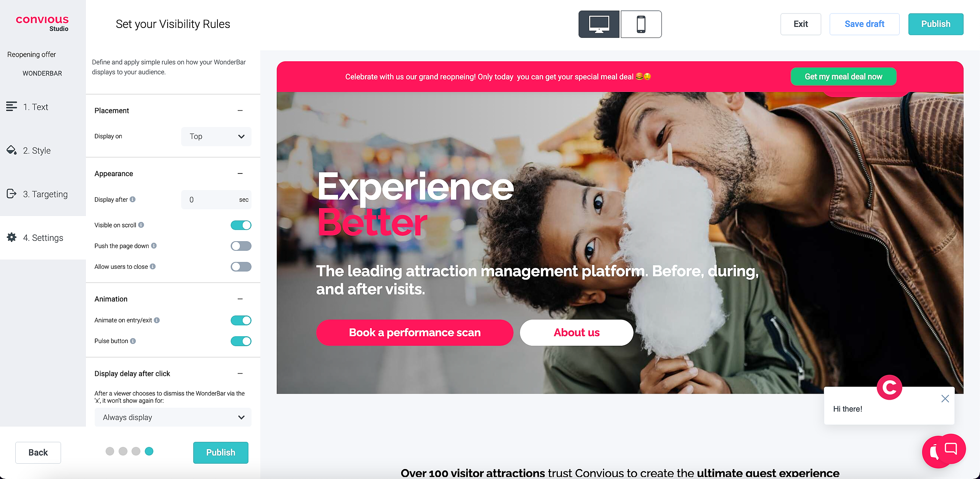Open the Display on Top dropdown
This screenshot has height=479, width=980.
tap(216, 136)
